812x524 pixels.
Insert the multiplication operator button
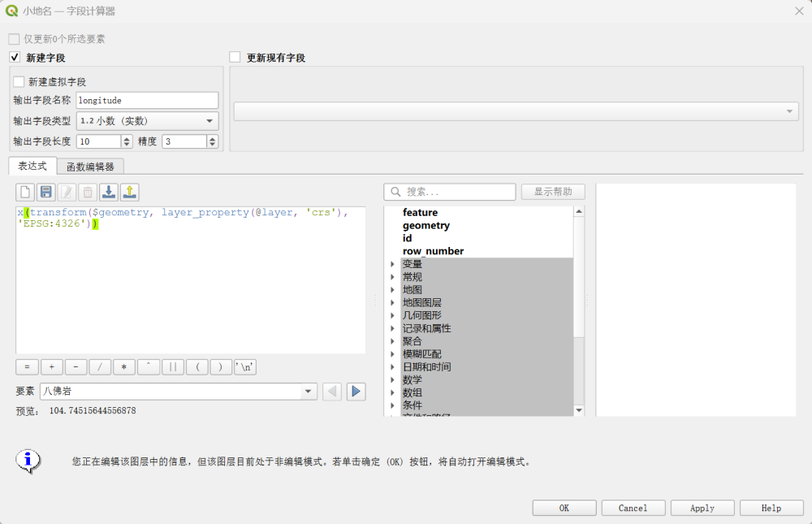click(124, 366)
